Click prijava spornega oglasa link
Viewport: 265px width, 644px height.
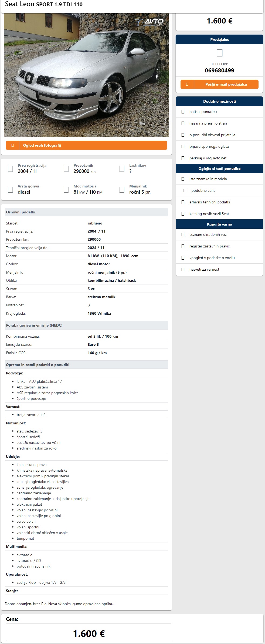(209, 146)
